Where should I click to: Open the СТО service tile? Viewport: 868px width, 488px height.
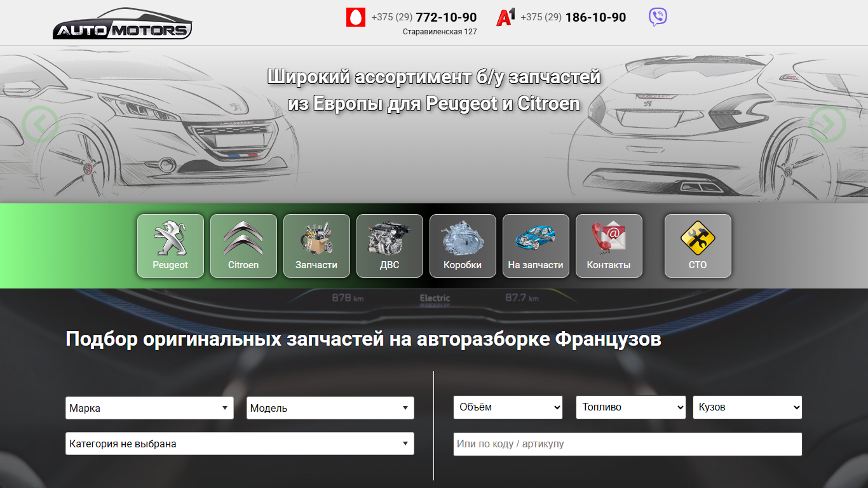pyautogui.click(x=698, y=246)
